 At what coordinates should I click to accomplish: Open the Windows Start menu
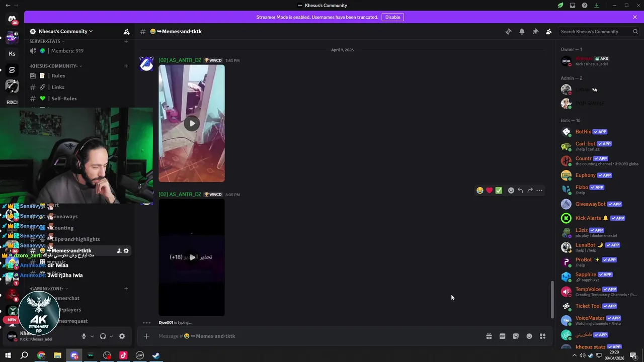8,355
